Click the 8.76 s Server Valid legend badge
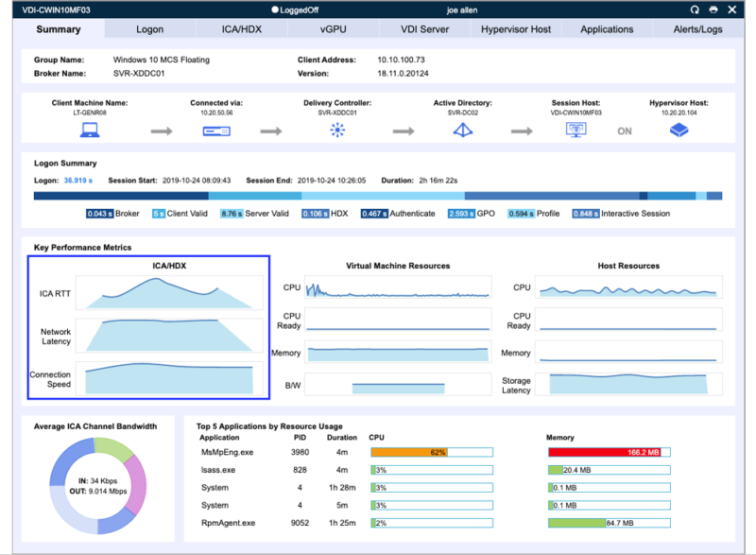Image resolution: width=756 pixels, height=555 pixels. tap(232, 214)
